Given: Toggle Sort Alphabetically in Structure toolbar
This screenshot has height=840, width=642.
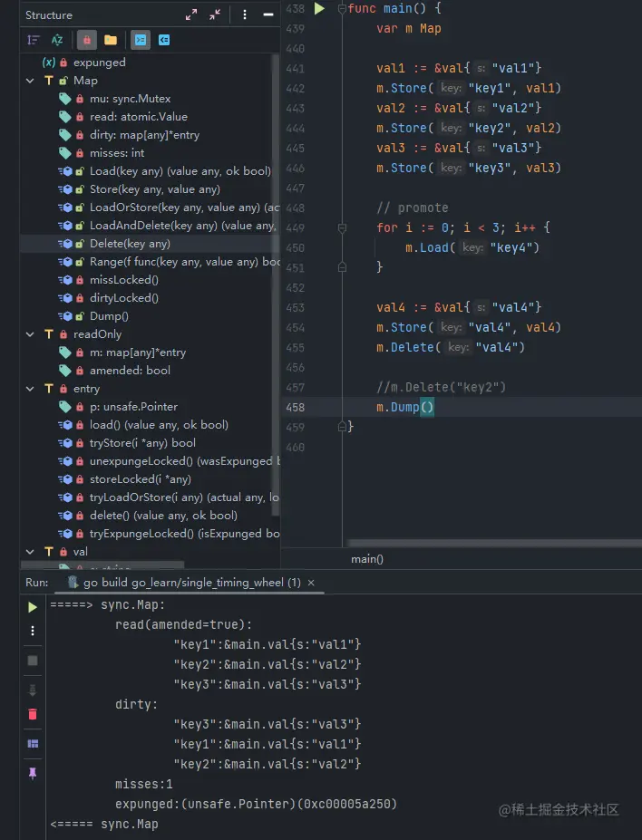Looking at the screenshot, I should [57, 40].
